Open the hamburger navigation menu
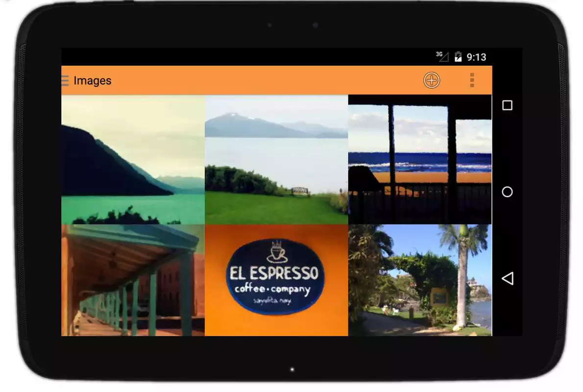 pos(65,80)
